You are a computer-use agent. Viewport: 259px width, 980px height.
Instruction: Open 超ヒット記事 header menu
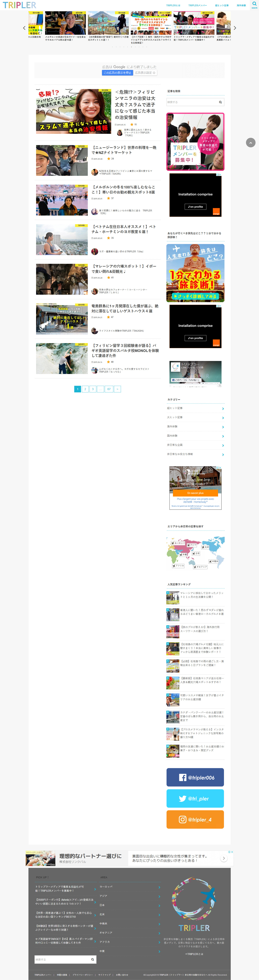(x=222, y=5)
